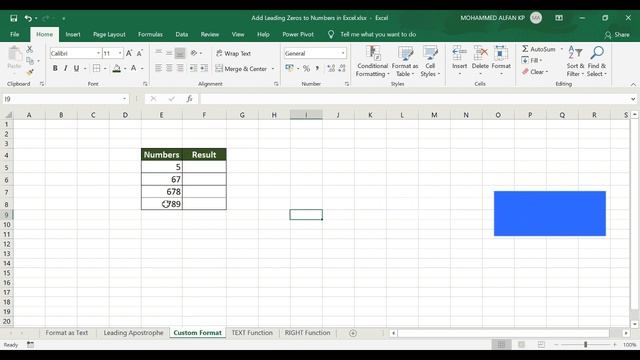Switch to Insert ribbon tab

tap(73, 34)
